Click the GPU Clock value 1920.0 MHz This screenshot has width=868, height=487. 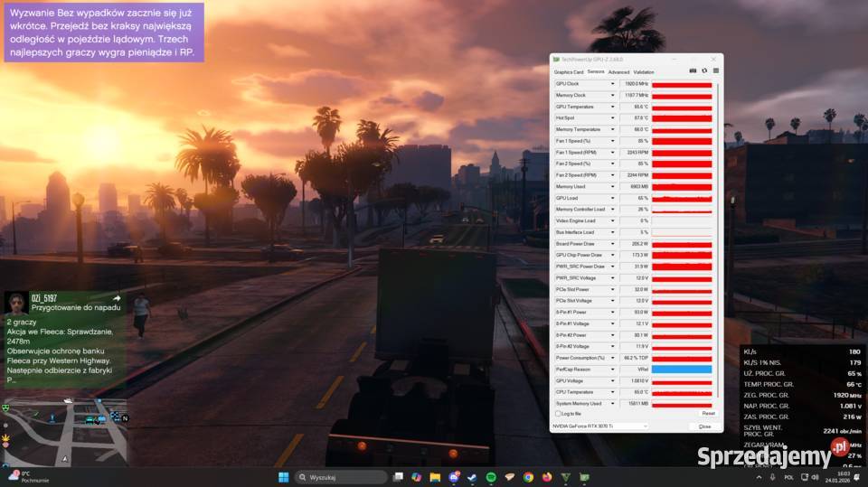pos(635,84)
